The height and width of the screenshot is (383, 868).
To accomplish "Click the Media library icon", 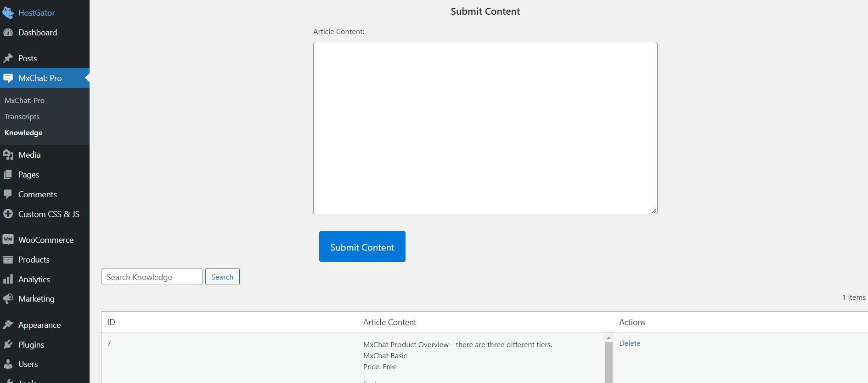I will 8,155.
